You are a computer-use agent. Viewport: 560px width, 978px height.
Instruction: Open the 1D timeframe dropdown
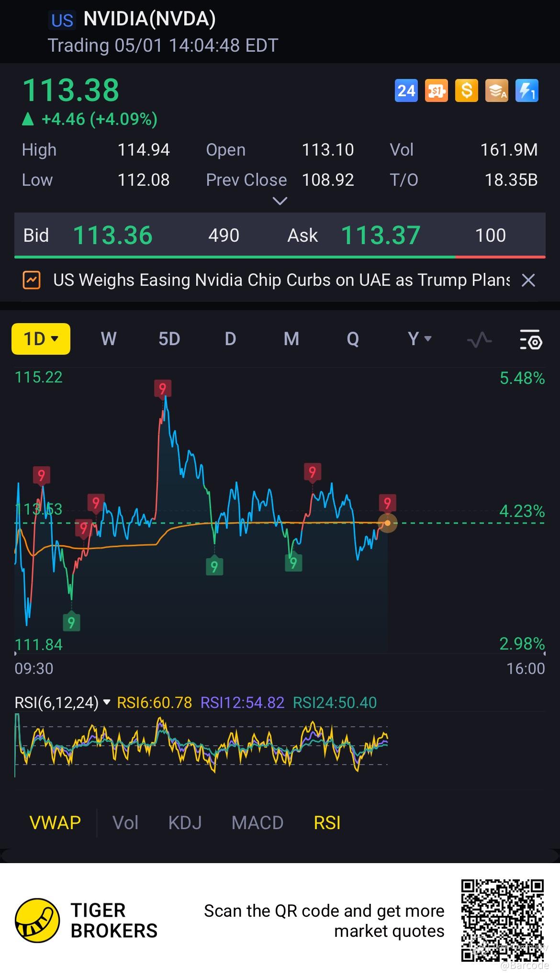[41, 339]
